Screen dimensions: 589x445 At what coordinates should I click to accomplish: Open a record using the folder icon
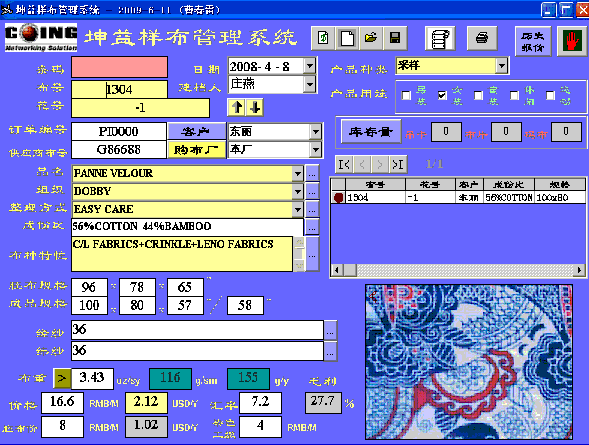click(x=371, y=38)
